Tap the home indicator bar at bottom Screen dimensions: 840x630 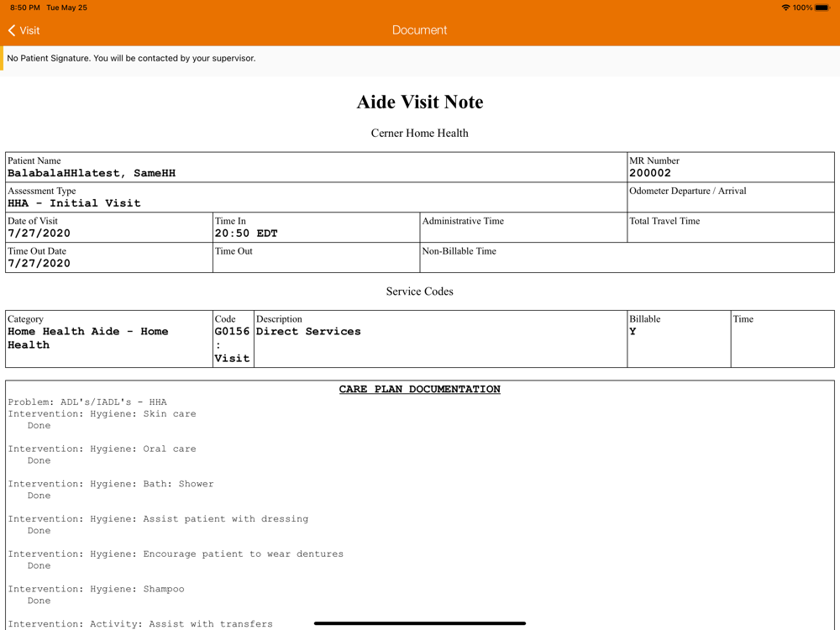click(x=419, y=623)
